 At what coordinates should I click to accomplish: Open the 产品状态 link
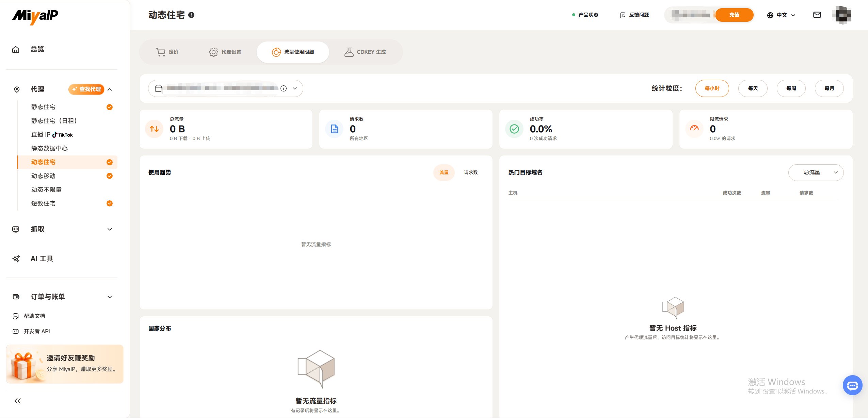click(585, 15)
